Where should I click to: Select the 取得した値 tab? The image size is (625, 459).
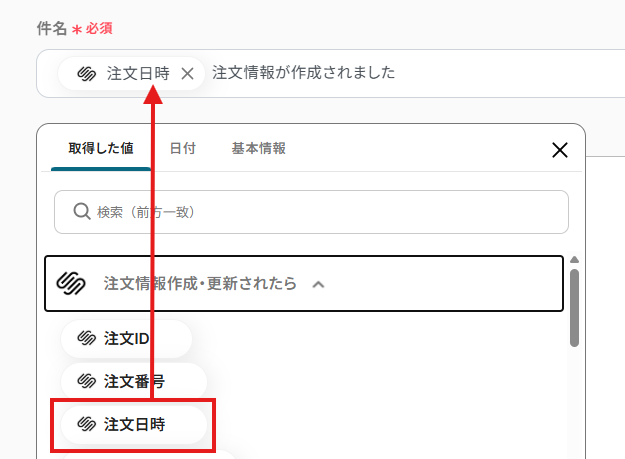point(101,148)
